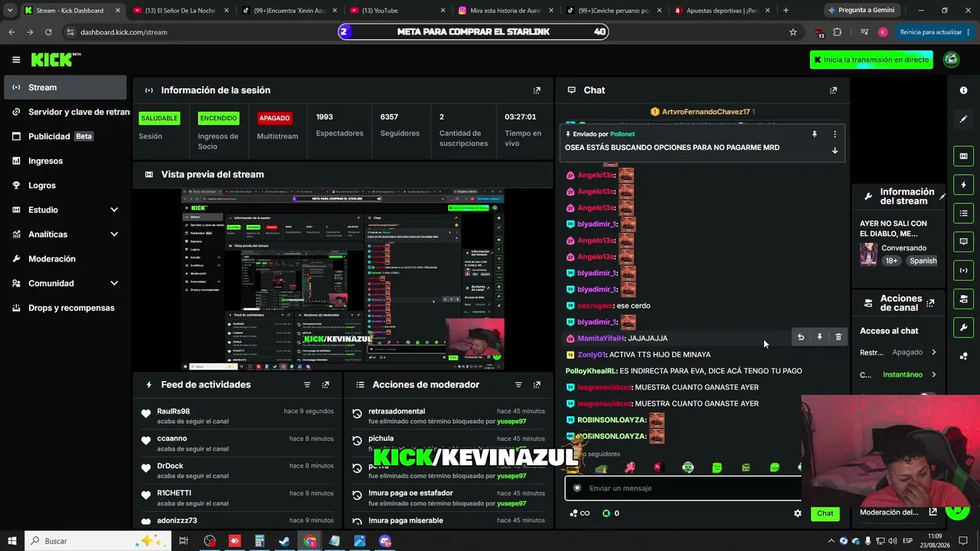
Task: Bookmark this page with the star icon
Action: pos(793,32)
